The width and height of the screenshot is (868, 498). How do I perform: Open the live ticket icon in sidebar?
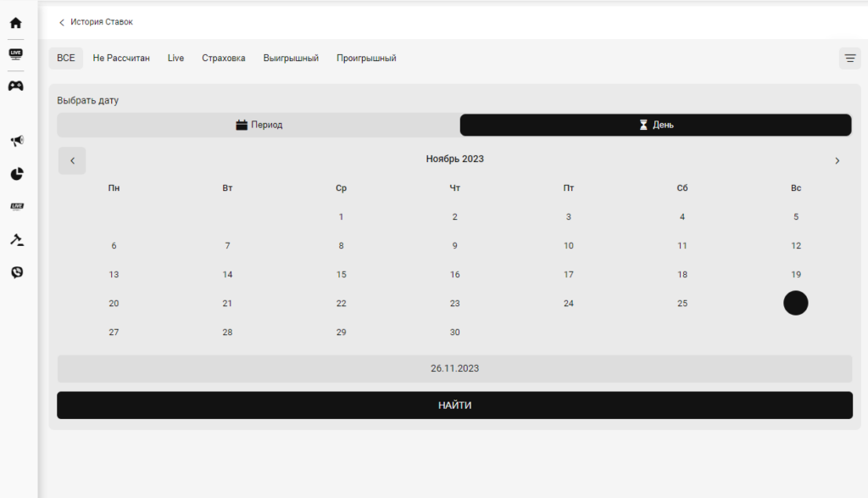(17, 207)
